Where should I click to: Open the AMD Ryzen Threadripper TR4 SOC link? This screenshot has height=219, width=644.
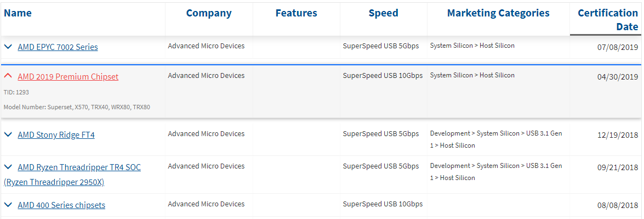point(72,175)
